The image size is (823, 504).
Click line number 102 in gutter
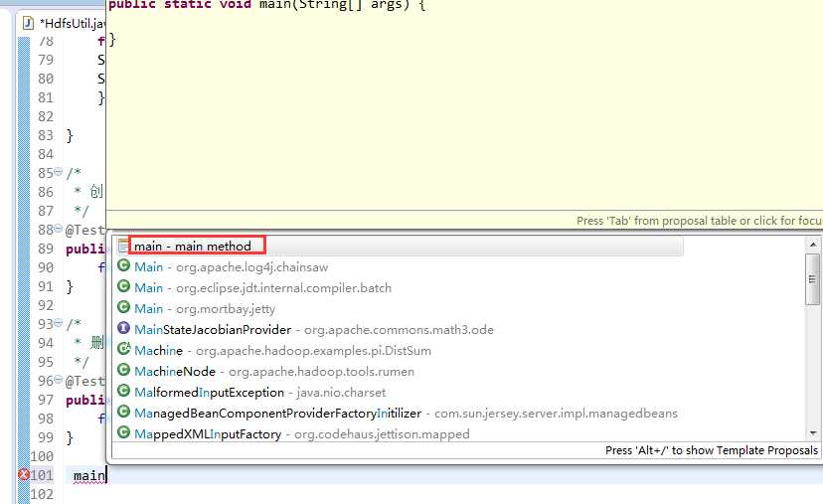coord(42,494)
